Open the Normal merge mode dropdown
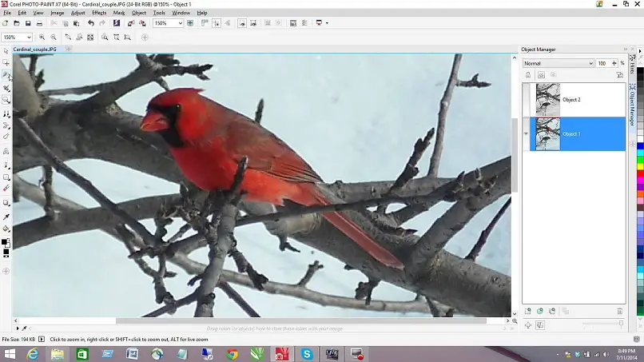Image resolution: width=644 pixels, height=362 pixels. click(590, 63)
